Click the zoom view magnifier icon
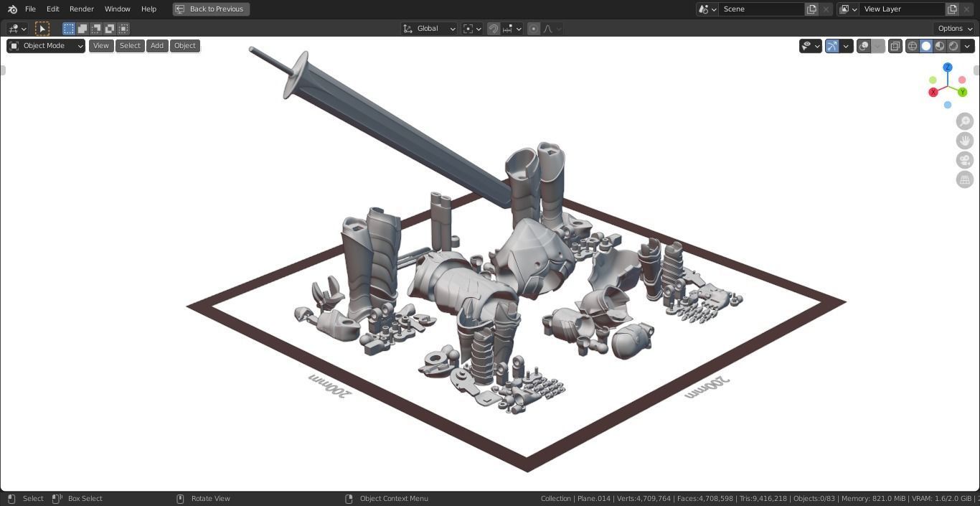Screen dimensions: 980x506 (965, 121)
